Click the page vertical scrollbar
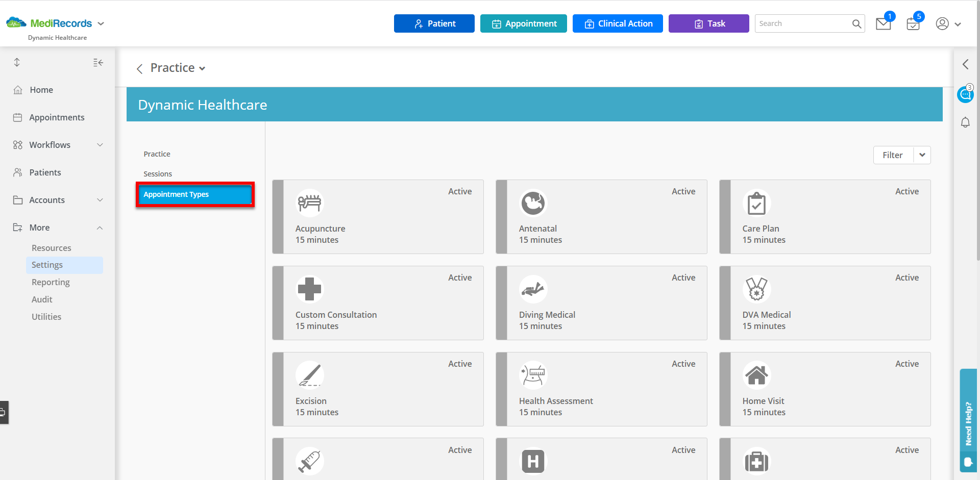 click(978, 130)
